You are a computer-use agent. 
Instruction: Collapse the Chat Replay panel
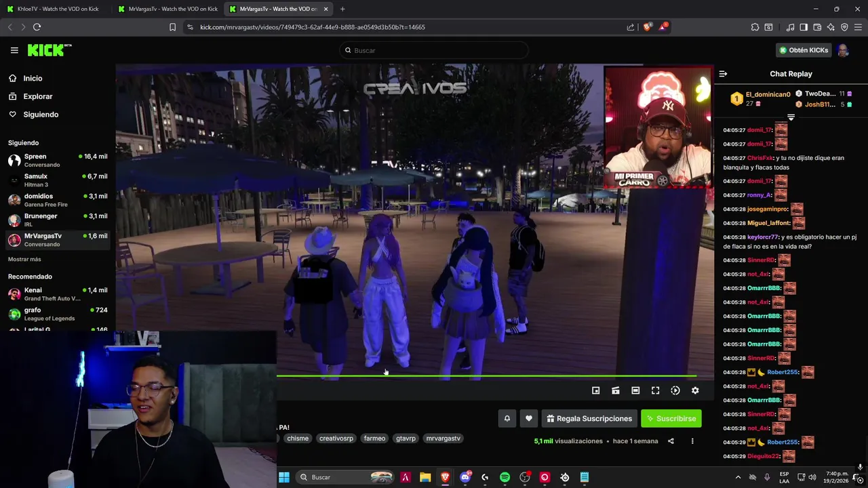click(723, 74)
